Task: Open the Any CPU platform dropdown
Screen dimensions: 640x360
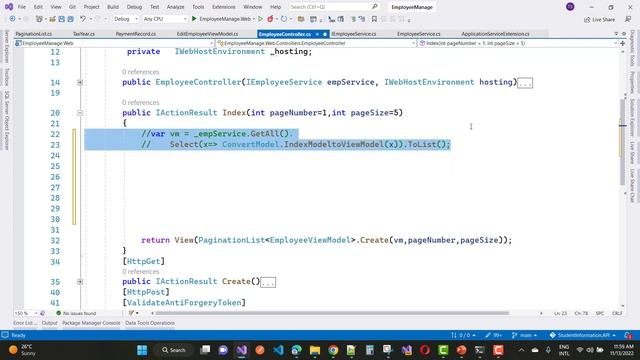Action: click(x=164, y=19)
